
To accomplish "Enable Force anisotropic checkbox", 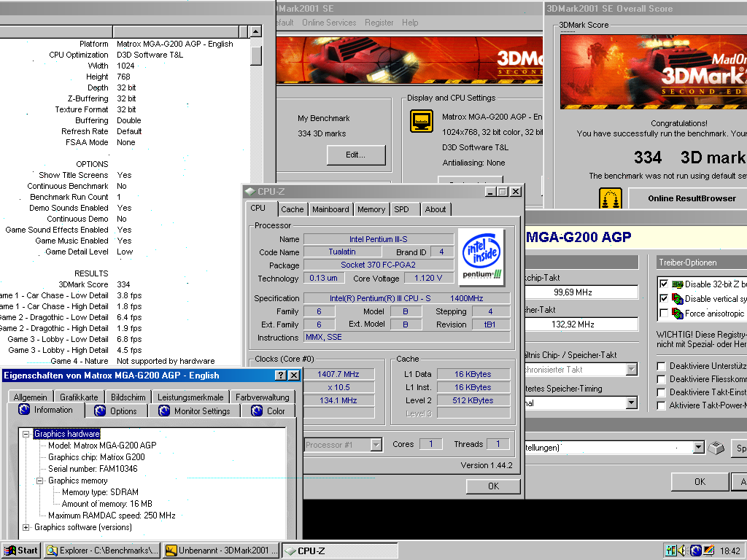I will pyautogui.click(x=663, y=313).
